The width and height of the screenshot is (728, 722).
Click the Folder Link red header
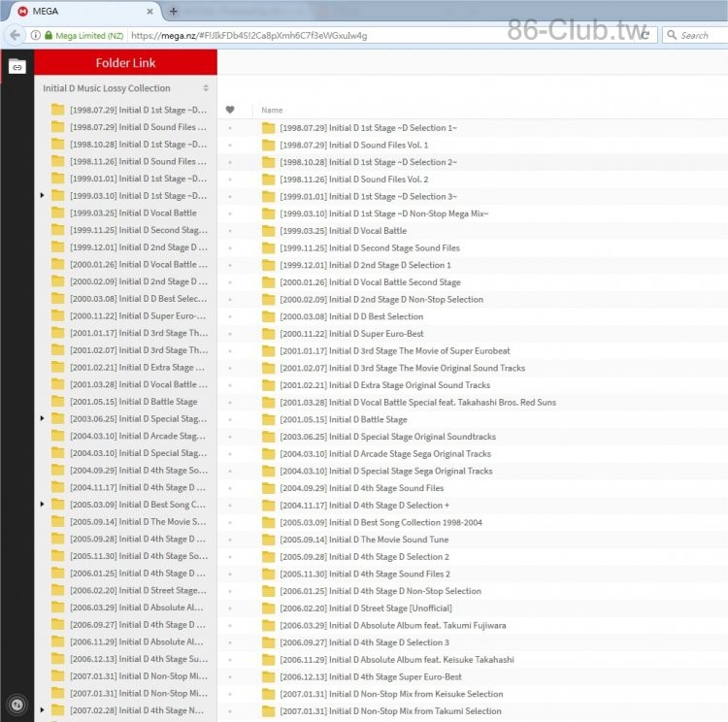click(125, 63)
